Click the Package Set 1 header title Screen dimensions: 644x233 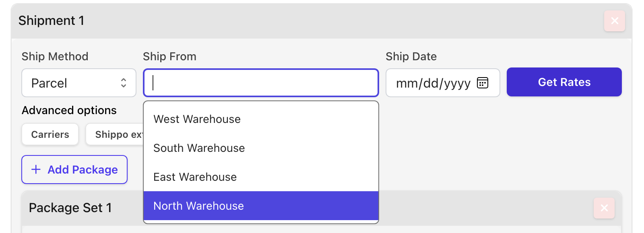tap(70, 208)
